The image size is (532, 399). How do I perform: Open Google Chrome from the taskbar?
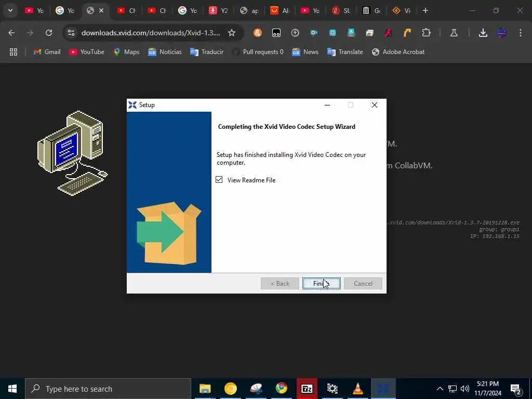click(281, 389)
